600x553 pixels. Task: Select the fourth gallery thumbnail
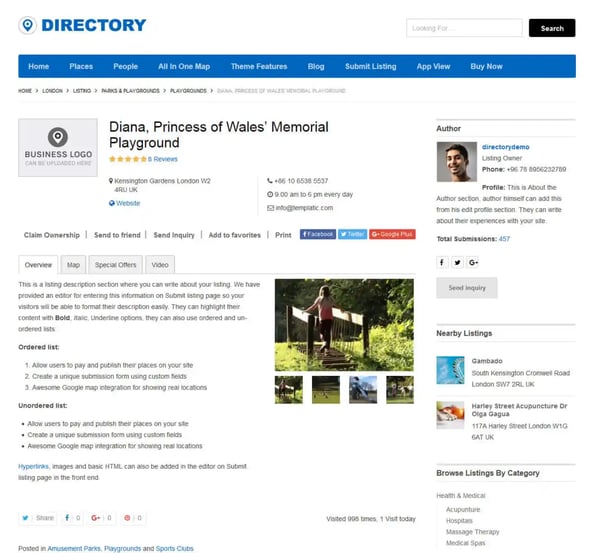(400, 390)
